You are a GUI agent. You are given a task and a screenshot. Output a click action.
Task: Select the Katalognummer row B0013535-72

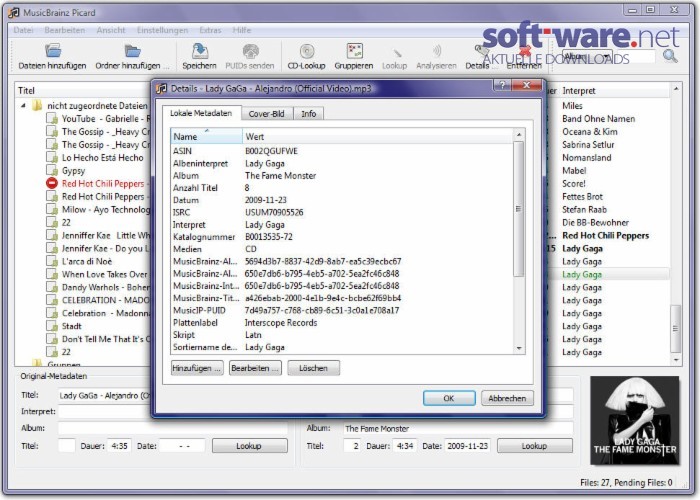coord(342,237)
